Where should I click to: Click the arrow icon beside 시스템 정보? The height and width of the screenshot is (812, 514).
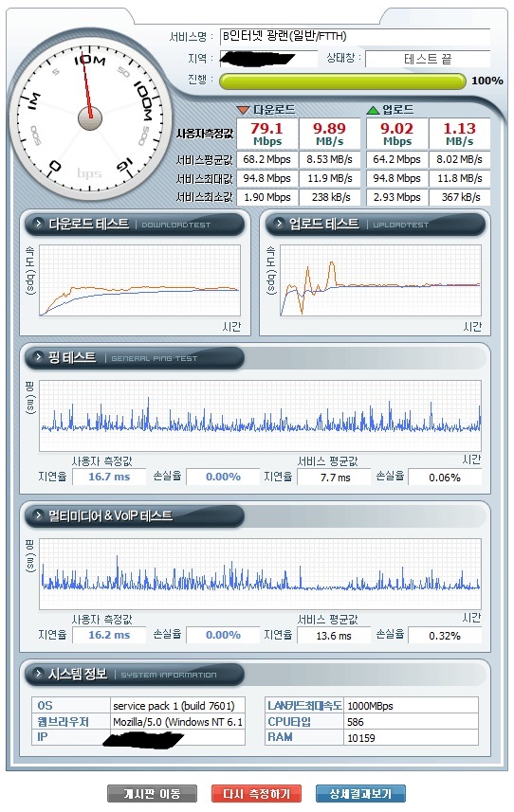[38, 674]
